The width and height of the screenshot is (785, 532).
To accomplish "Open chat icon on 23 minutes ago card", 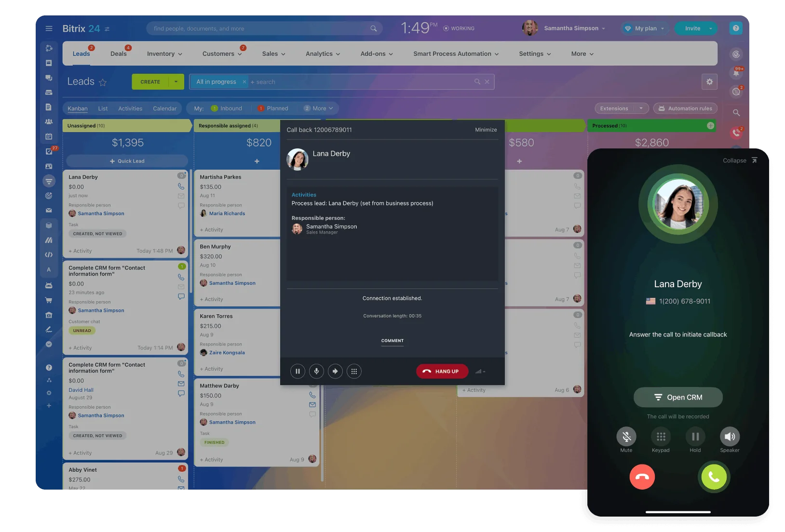I will pyautogui.click(x=181, y=296).
